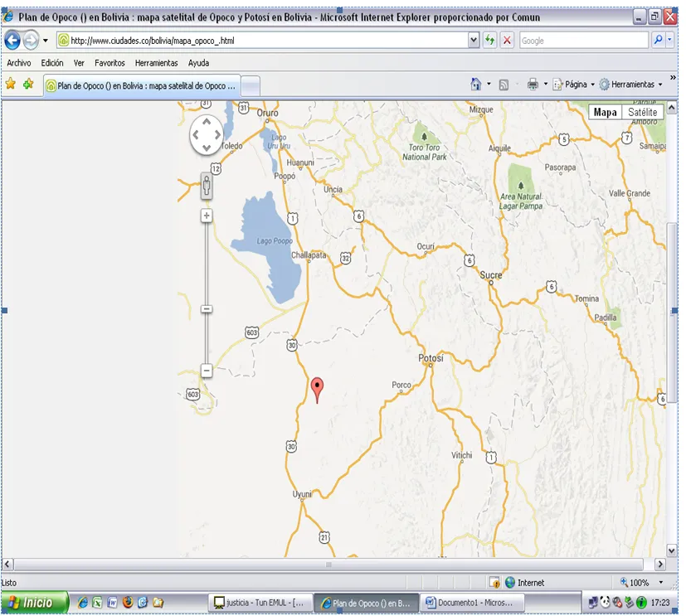
Task: Launch Excel from the quick launch bar
Action: tap(97, 603)
